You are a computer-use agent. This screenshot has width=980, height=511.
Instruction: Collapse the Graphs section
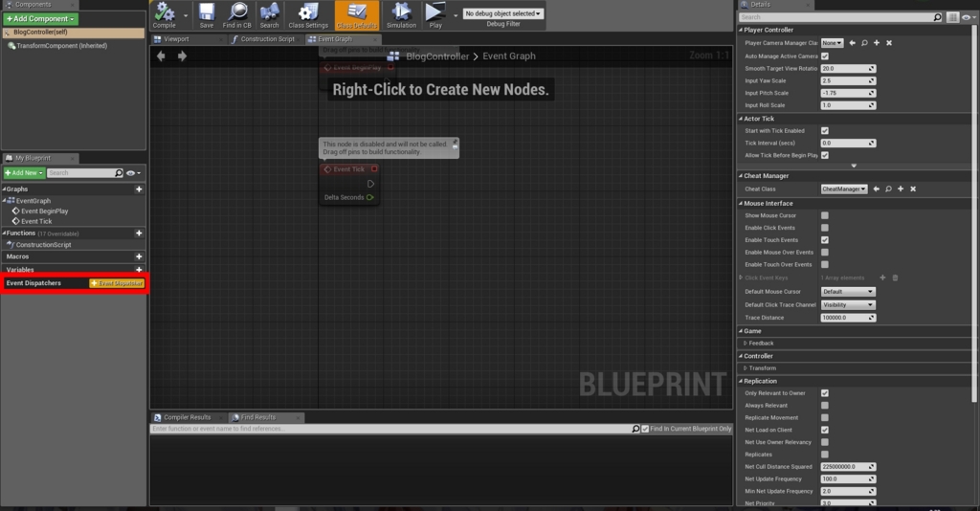point(5,189)
